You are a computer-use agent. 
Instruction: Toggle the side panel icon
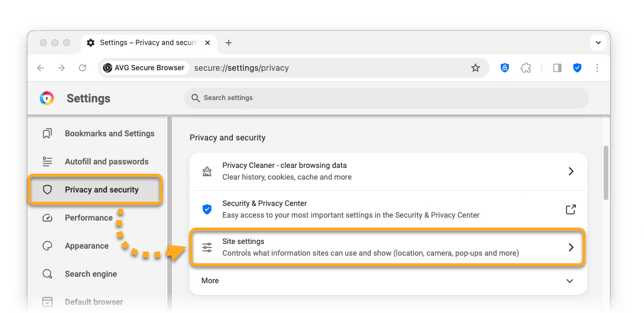557,68
